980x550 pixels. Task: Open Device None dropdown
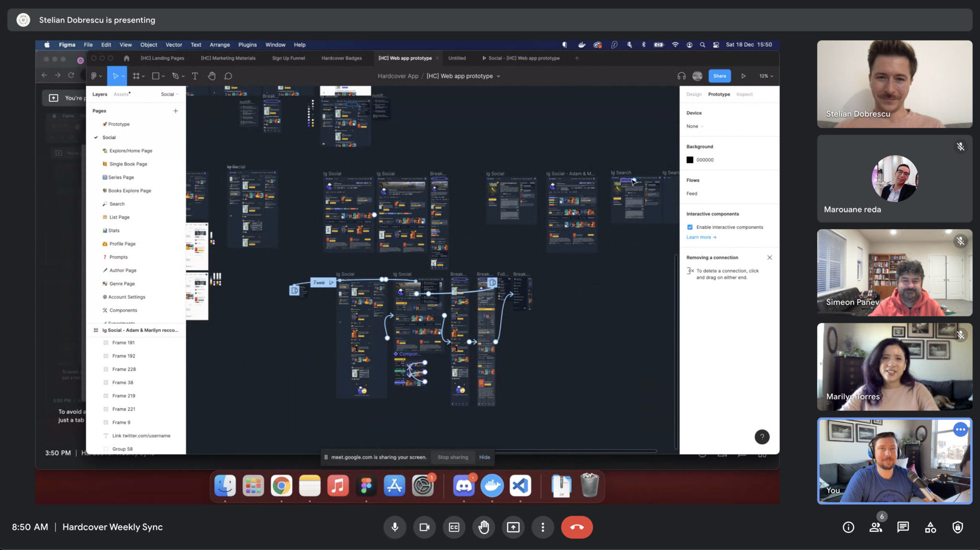695,126
